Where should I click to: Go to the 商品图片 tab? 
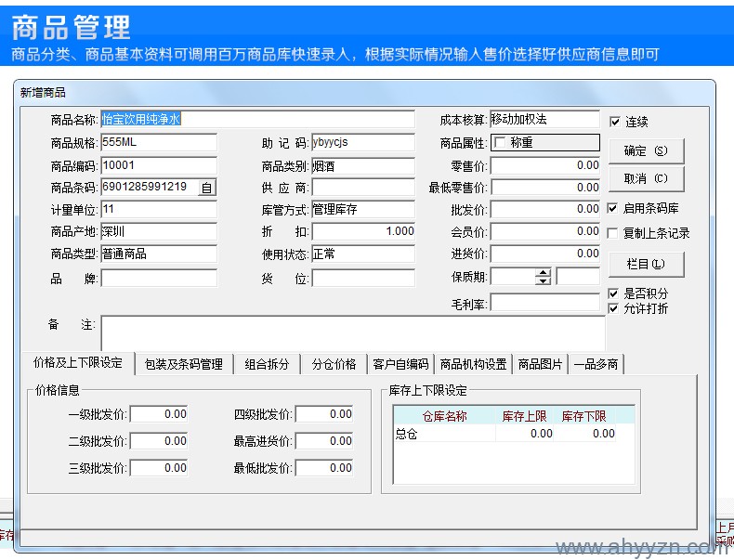click(540, 364)
